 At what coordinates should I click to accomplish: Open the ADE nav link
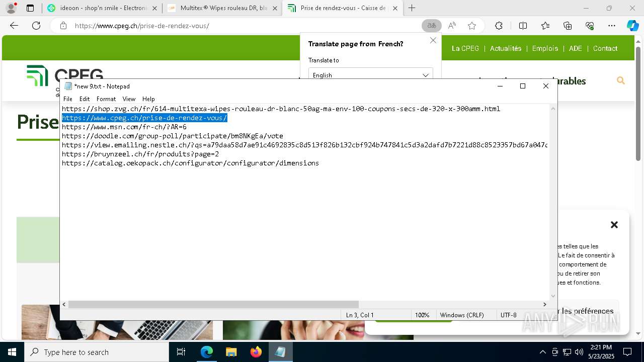[576, 48]
